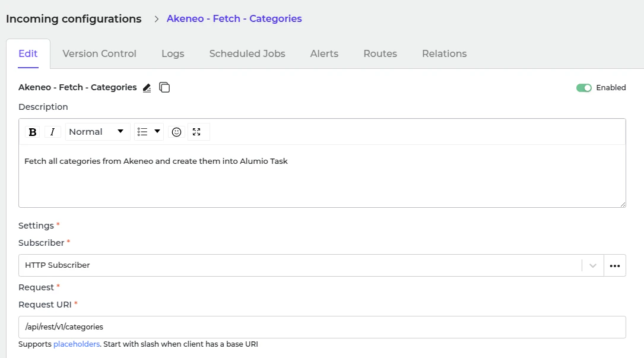Navigate to Incoming configurations breadcrumb

[74, 19]
